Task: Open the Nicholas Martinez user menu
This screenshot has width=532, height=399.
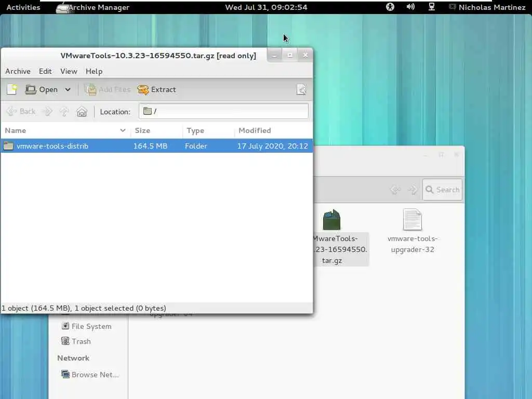Action: (487, 7)
